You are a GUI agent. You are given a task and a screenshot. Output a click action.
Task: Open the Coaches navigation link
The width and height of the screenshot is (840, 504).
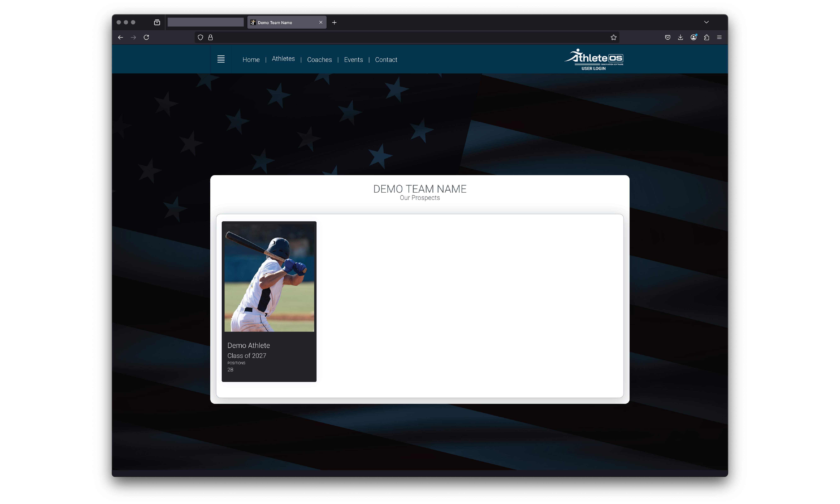(319, 60)
